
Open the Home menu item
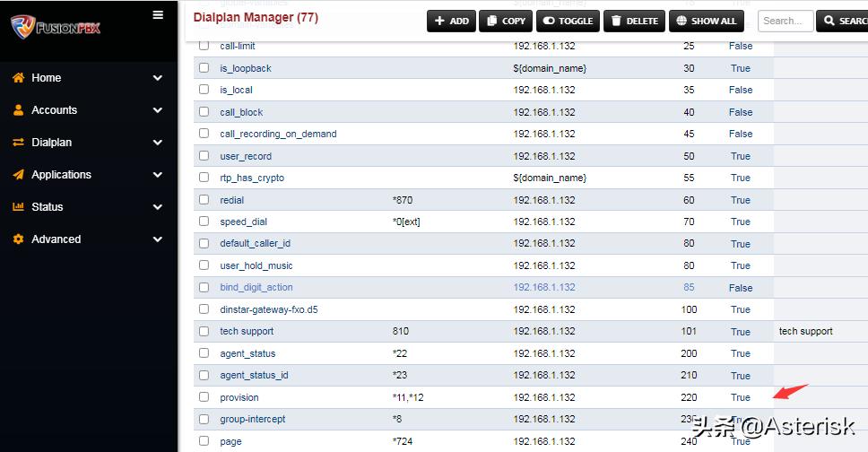tap(46, 77)
